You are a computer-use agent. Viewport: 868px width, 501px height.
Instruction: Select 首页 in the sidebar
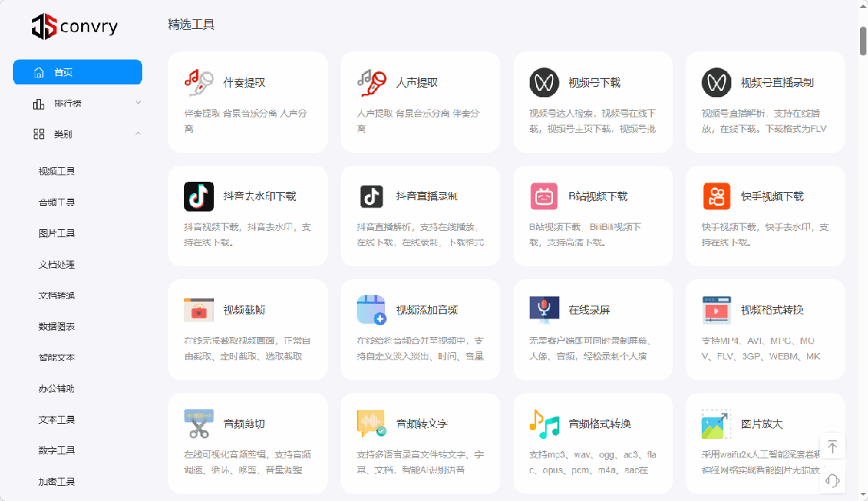77,72
